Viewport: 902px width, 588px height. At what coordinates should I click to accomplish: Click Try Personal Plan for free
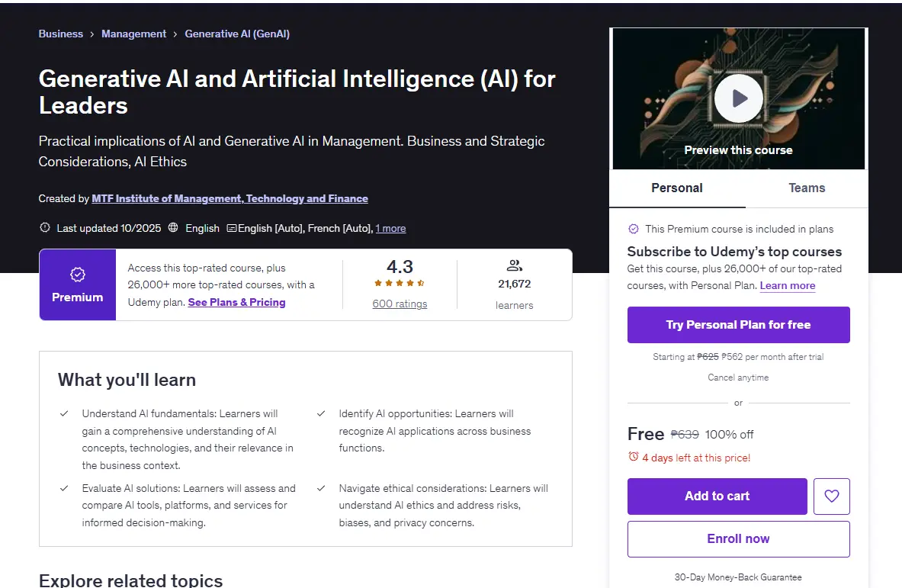click(739, 324)
